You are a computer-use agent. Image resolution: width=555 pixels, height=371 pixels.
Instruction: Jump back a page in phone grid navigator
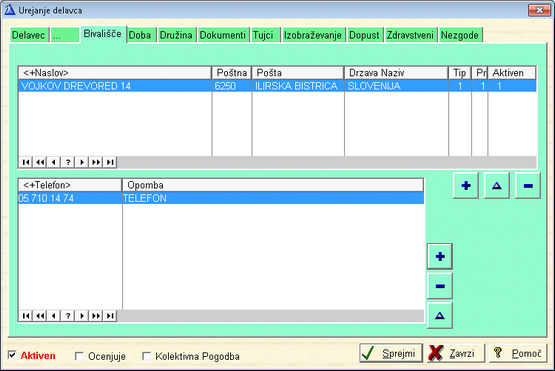click(40, 315)
